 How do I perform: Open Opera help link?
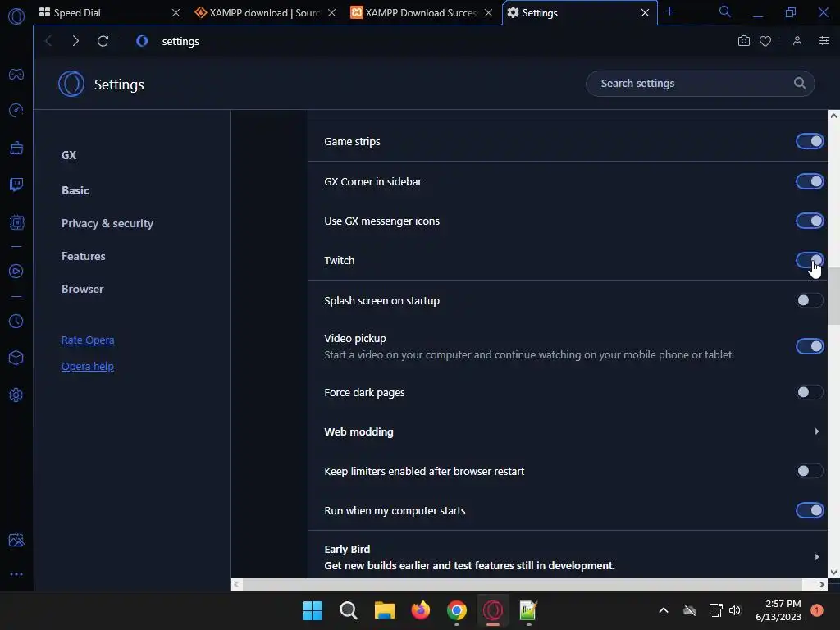click(x=87, y=367)
